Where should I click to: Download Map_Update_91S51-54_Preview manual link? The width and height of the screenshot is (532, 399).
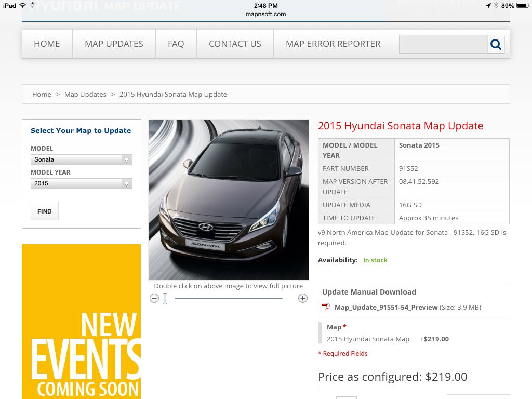click(x=386, y=307)
